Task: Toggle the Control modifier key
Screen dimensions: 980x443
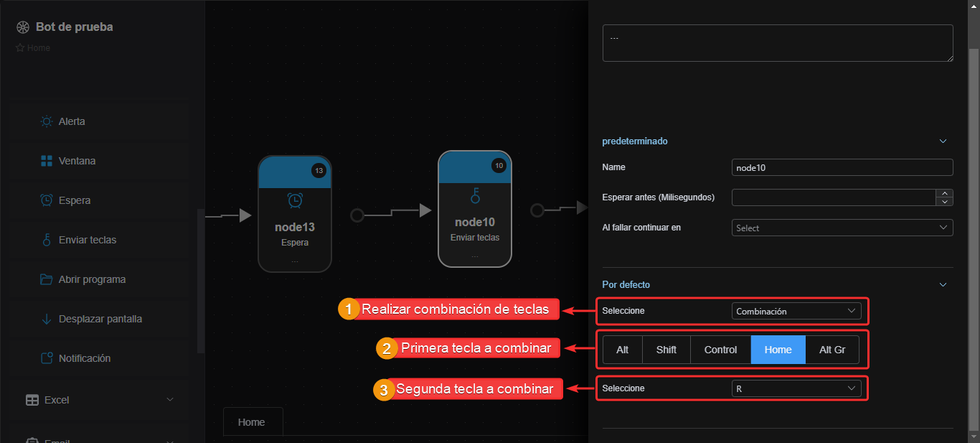Action: [x=721, y=350]
